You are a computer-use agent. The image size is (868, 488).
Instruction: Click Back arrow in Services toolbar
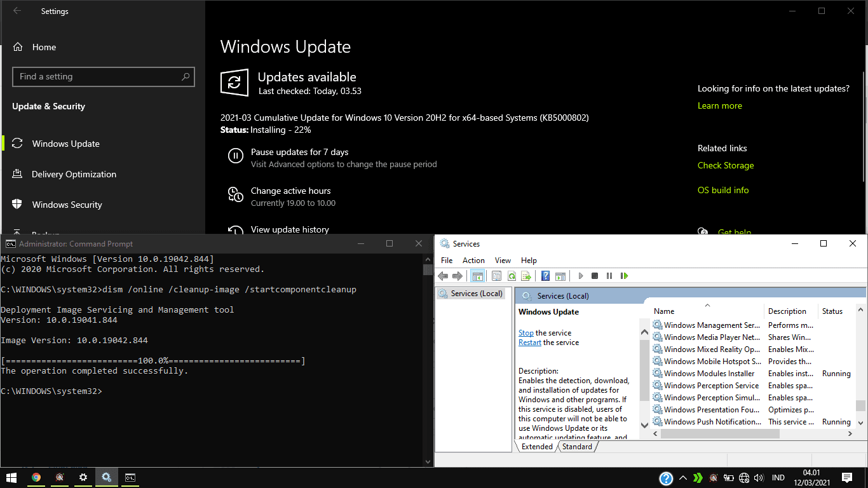coord(443,276)
